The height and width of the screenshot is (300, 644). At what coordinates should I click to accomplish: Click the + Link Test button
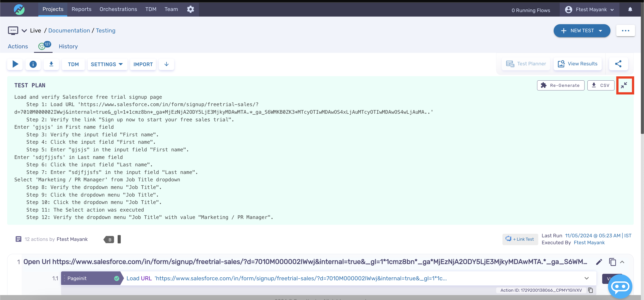point(520,239)
